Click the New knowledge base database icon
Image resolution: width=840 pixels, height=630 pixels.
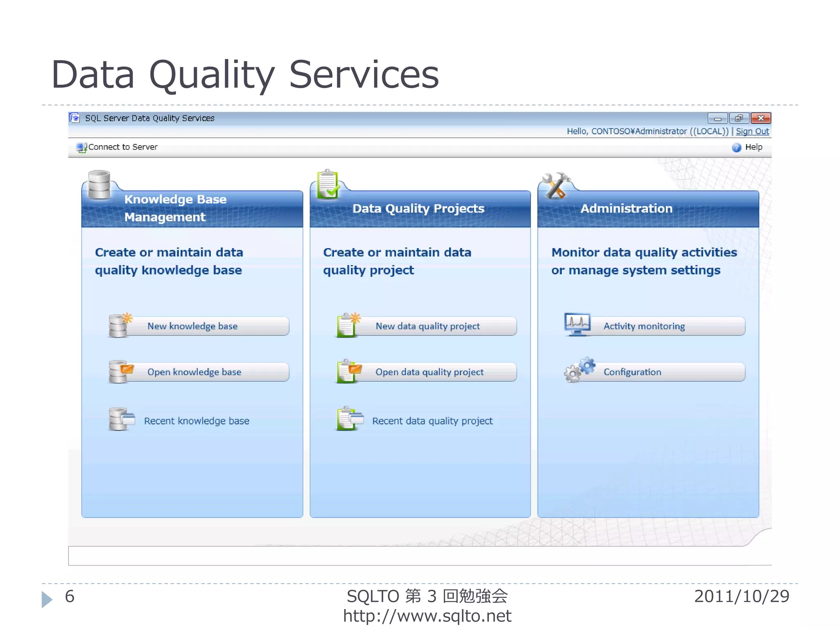tap(121, 326)
